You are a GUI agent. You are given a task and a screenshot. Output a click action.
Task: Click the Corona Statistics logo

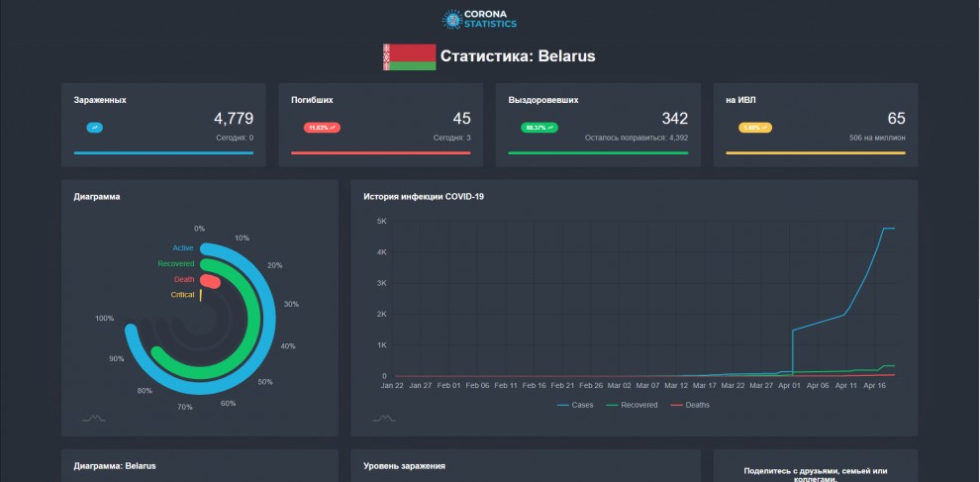479,20
